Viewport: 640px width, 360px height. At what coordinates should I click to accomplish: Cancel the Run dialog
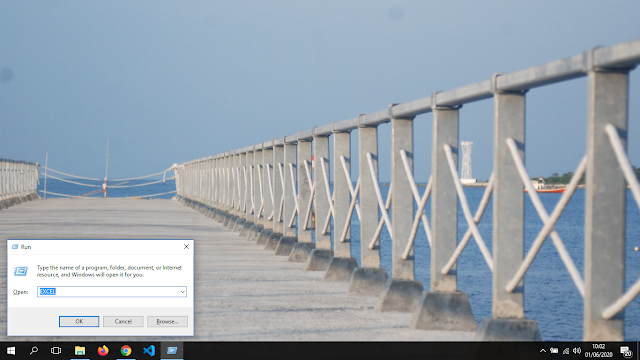(123, 322)
